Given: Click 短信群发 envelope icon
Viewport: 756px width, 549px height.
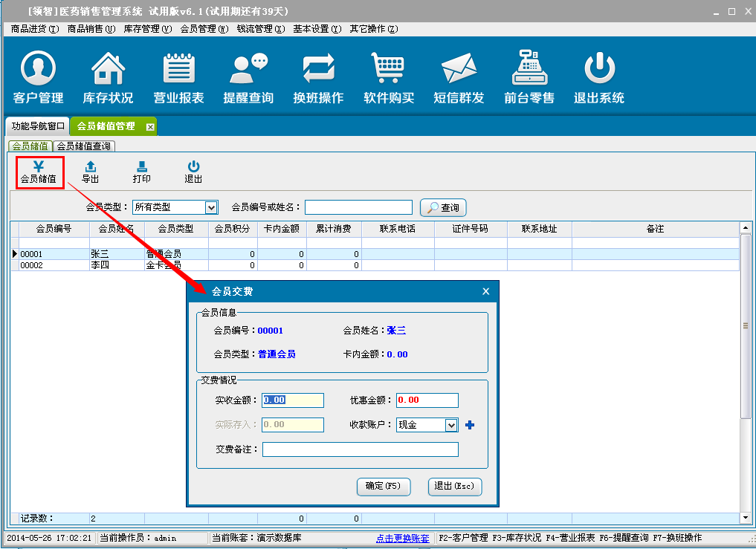Looking at the screenshot, I should [x=459, y=77].
